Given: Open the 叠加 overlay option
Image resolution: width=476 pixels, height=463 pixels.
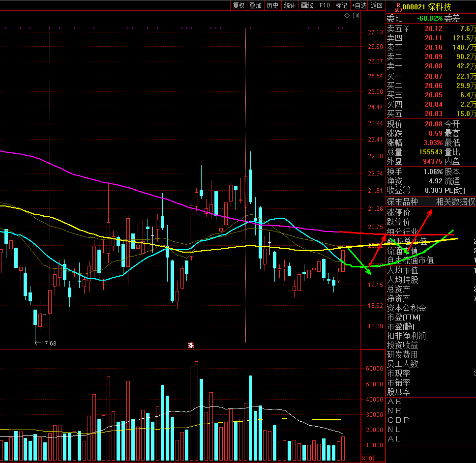Looking at the screenshot, I should click(256, 5).
